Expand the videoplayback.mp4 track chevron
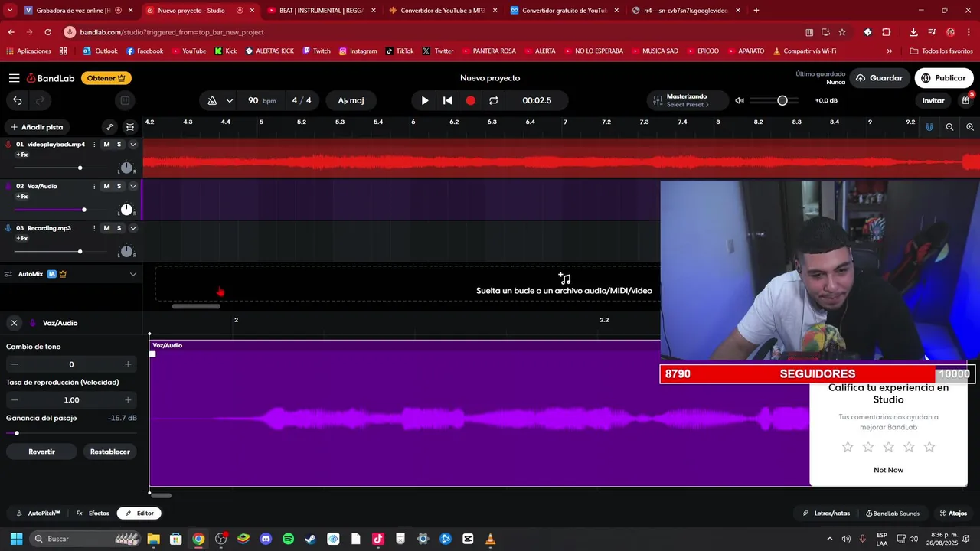This screenshot has width=980, height=551. (132, 145)
